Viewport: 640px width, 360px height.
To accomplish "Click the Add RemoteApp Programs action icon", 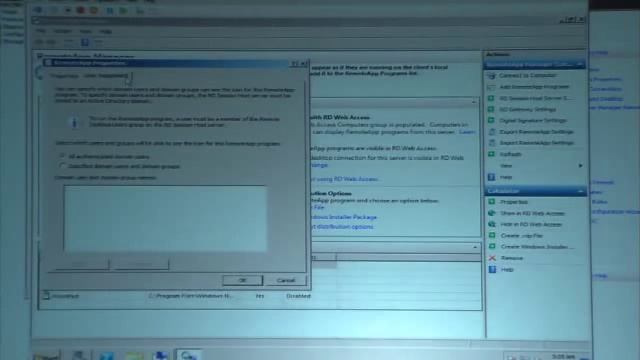I will click(x=492, y=87).
